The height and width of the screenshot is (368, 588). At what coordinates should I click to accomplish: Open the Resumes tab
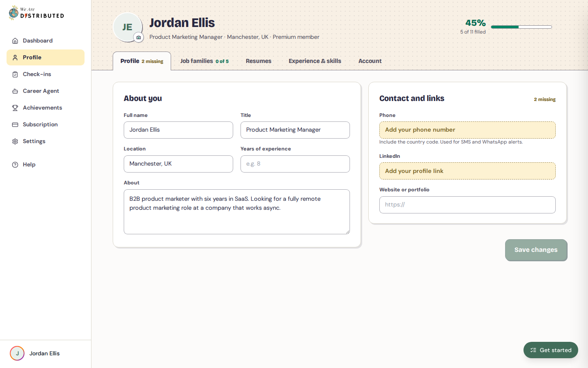pyautogui.click(x=258, y=61)
